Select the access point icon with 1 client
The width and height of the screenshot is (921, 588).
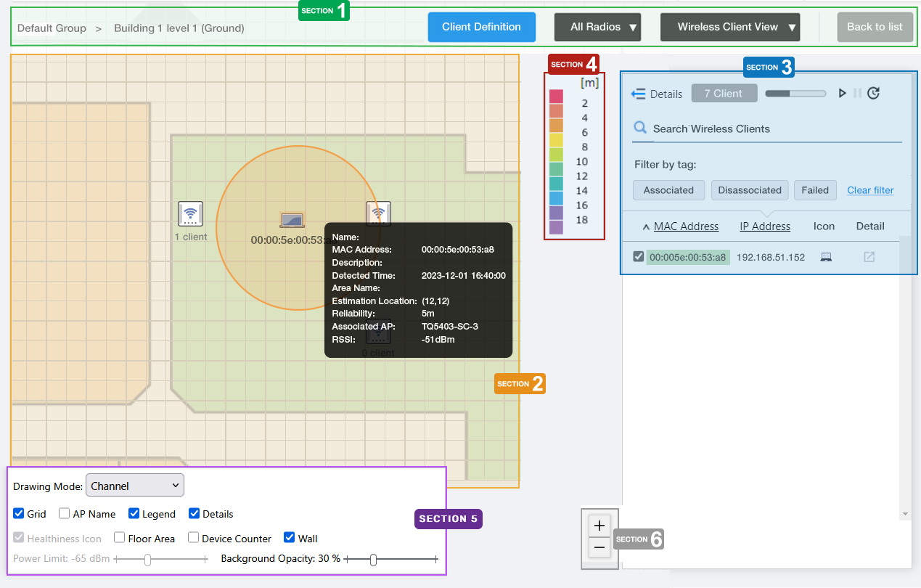(190, 214)
